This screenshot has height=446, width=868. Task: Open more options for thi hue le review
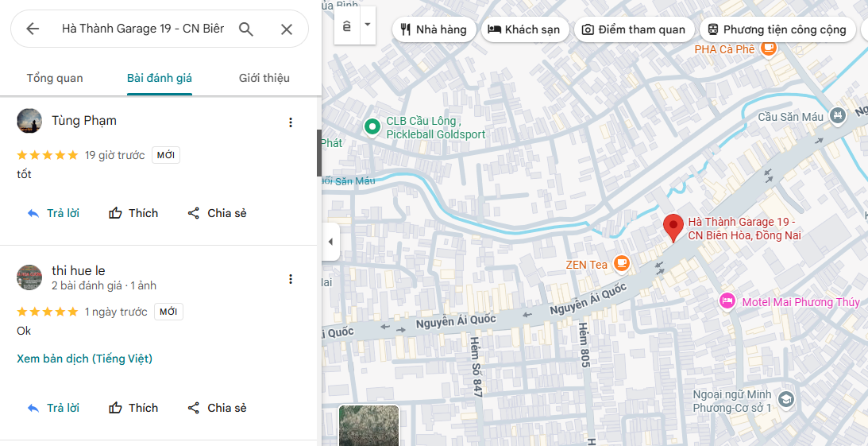291,279
